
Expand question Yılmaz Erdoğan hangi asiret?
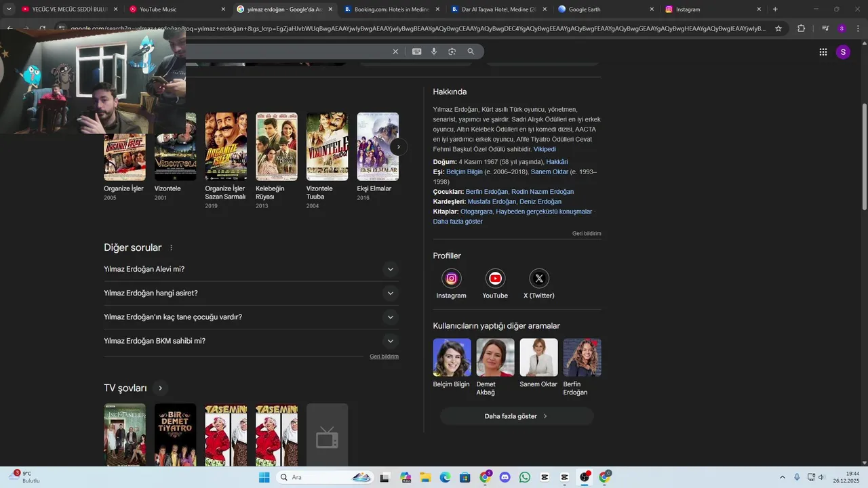point(251,293)
